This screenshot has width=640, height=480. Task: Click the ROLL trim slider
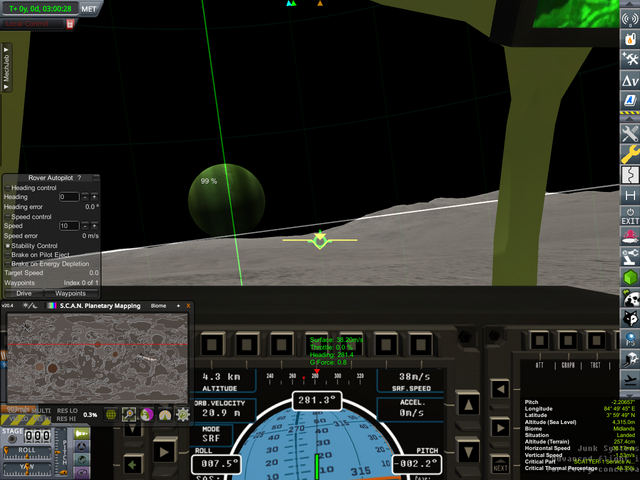click(27, 453)
